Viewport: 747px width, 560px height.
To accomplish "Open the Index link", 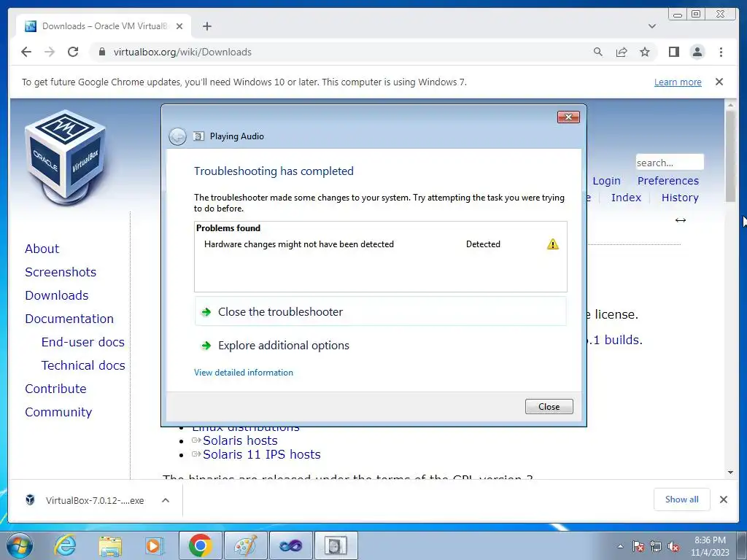I will pos(626,198).
